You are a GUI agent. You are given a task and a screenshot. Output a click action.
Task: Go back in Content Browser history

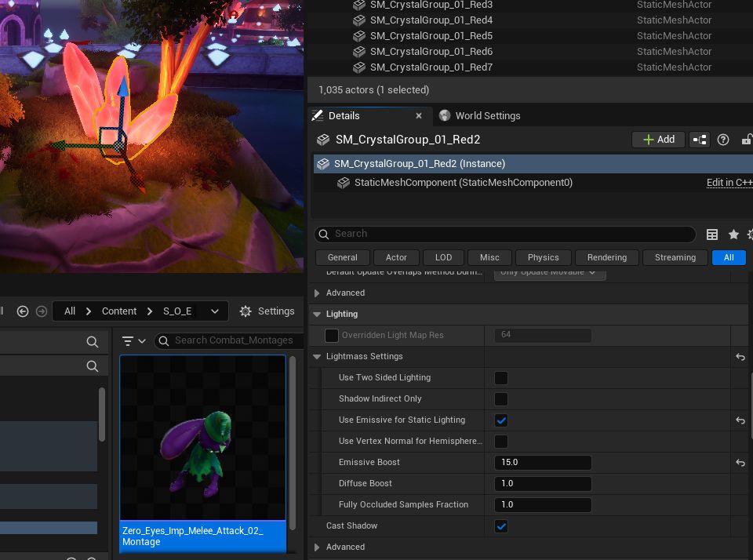coord(22,311)
